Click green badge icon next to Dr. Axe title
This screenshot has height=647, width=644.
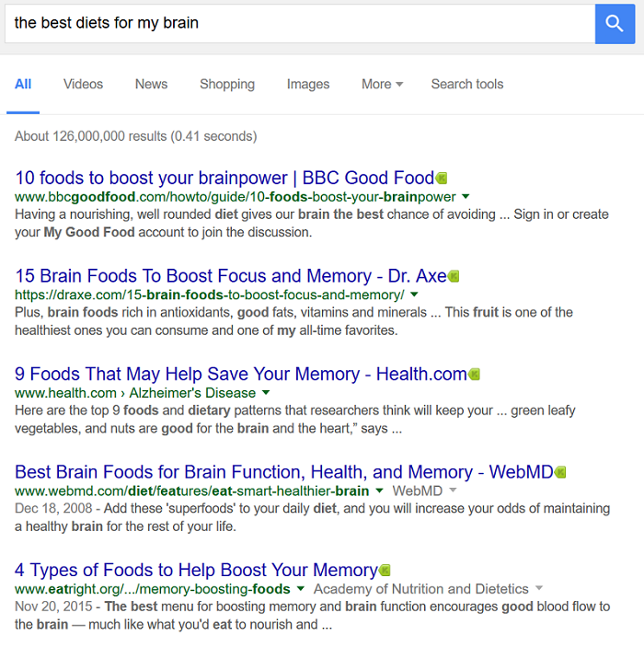click(x=454, y=276)
